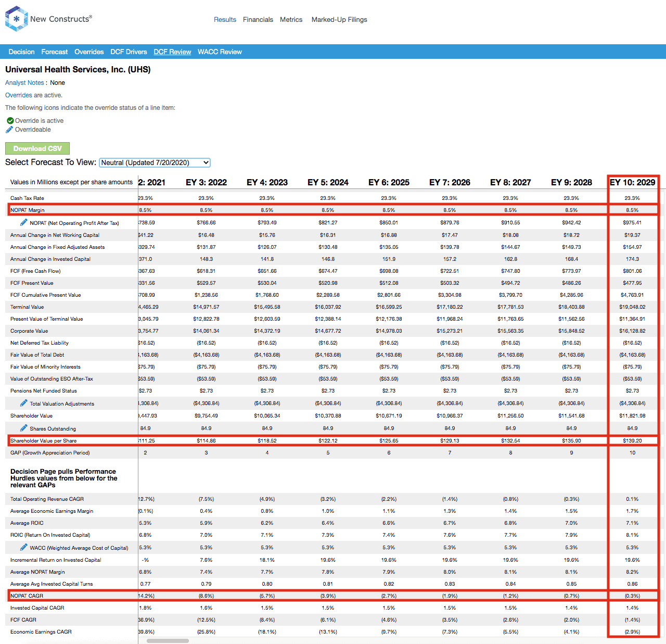Viewport: 666px width, 644px height.
Task: Open the Results top menu
Action: 225,19
